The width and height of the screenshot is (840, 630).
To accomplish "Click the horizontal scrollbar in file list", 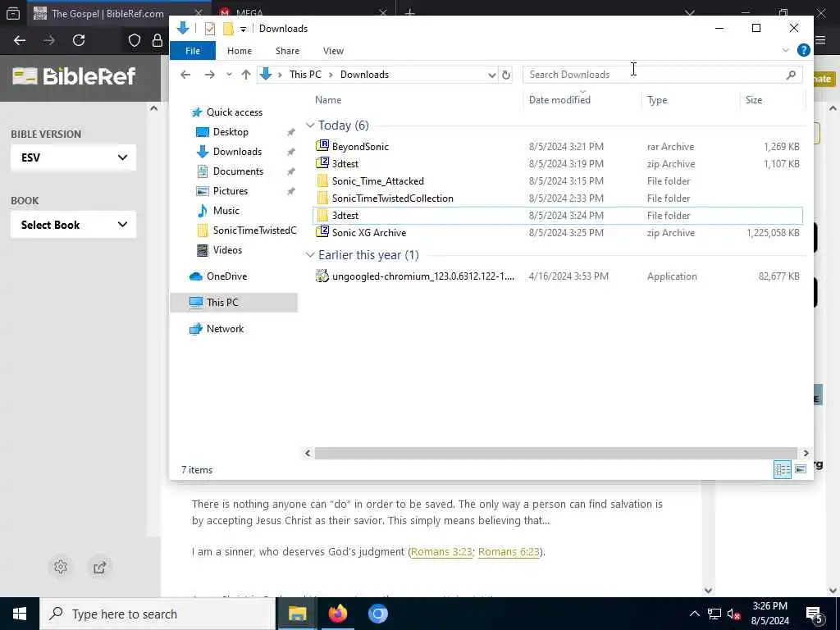I will 556,453.
